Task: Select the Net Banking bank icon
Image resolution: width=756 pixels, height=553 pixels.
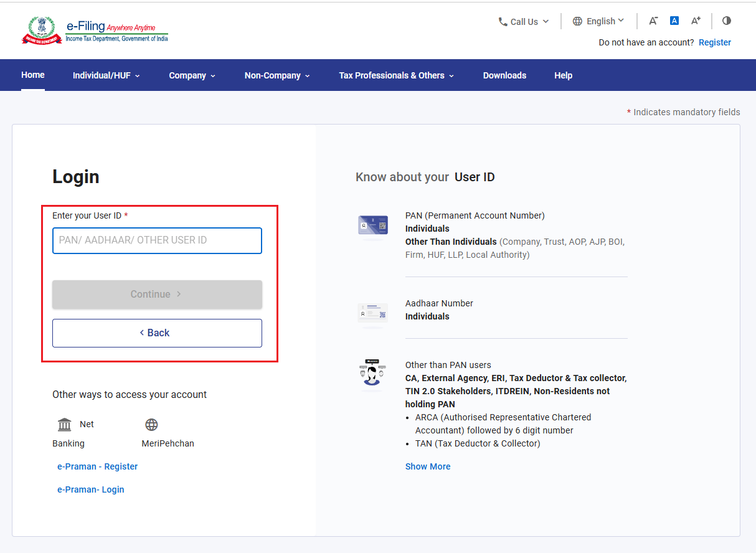Action: (64, 425)
